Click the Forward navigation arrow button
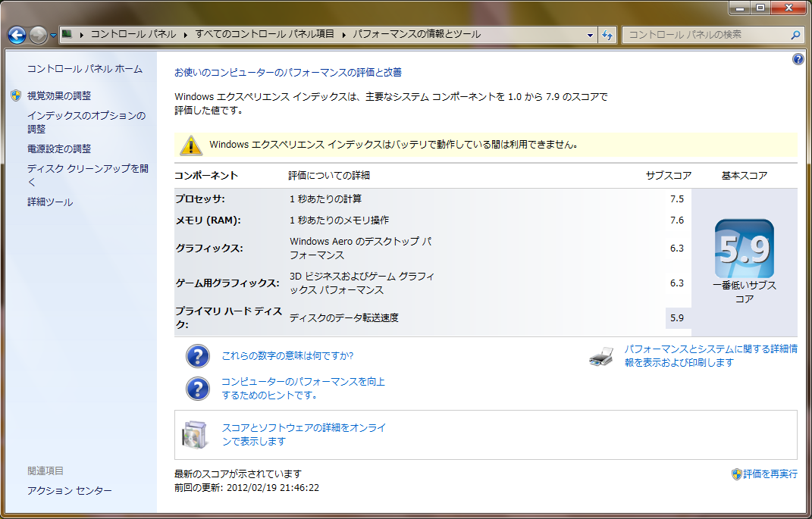Screen dimensions: 812x519 [39, 35]
